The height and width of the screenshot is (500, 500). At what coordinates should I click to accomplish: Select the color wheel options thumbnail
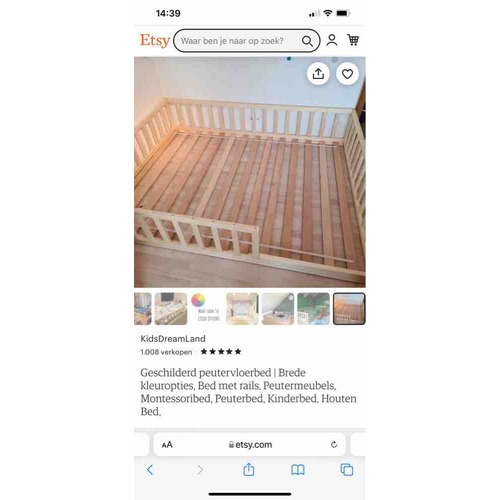click(206, 309)
